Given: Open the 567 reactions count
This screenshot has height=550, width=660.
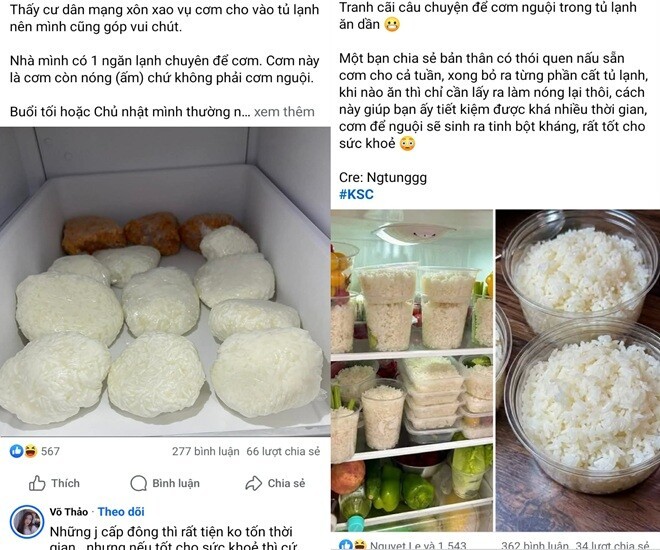Looking at the screenshot, I should (x=50, y=451).
